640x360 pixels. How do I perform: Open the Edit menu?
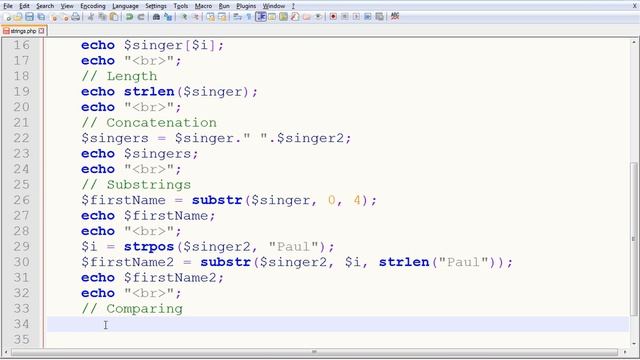point(24,6)
